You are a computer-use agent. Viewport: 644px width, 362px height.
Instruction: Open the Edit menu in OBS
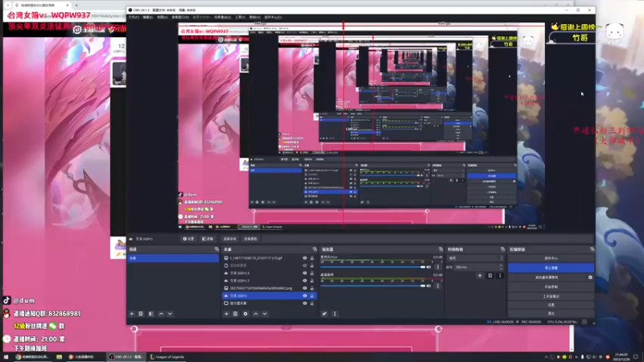[148, 17]
